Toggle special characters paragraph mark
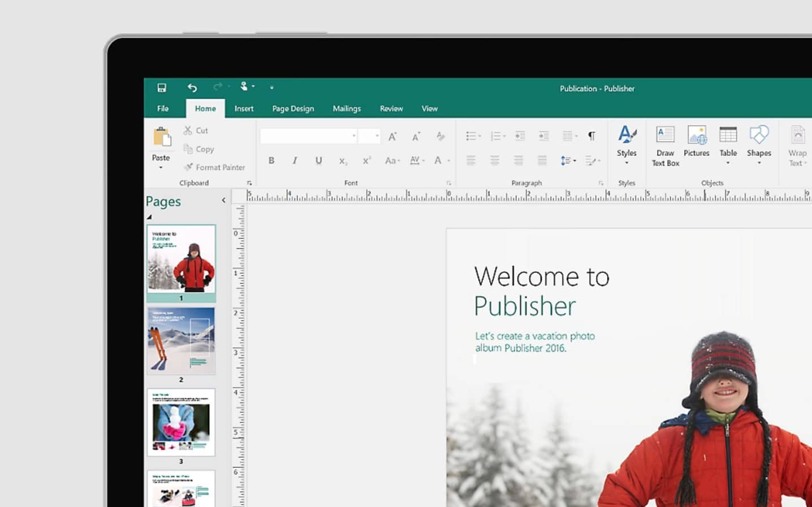 (591, 136)
